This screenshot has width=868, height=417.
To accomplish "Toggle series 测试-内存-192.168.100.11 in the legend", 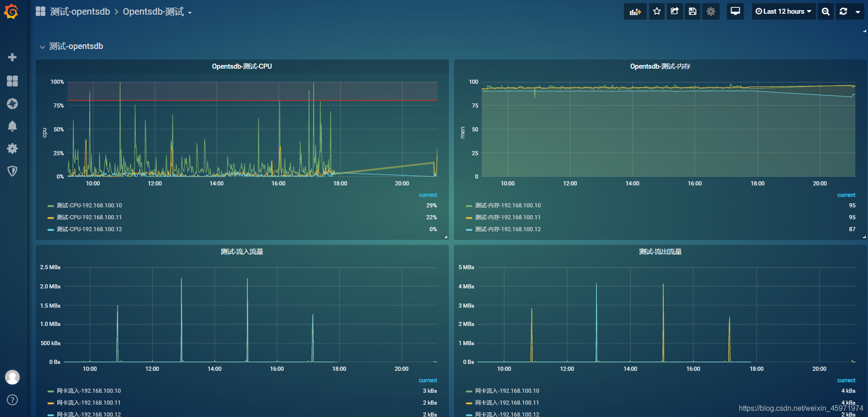I will pos(508,217).
